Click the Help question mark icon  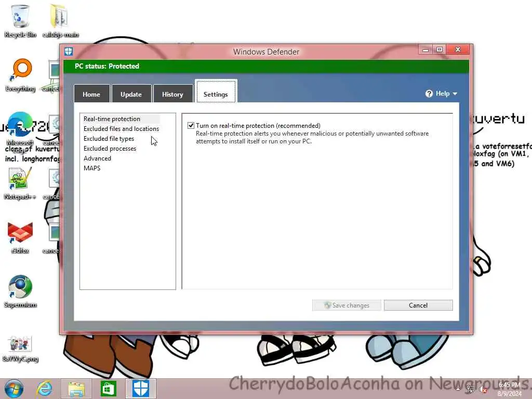429,94
